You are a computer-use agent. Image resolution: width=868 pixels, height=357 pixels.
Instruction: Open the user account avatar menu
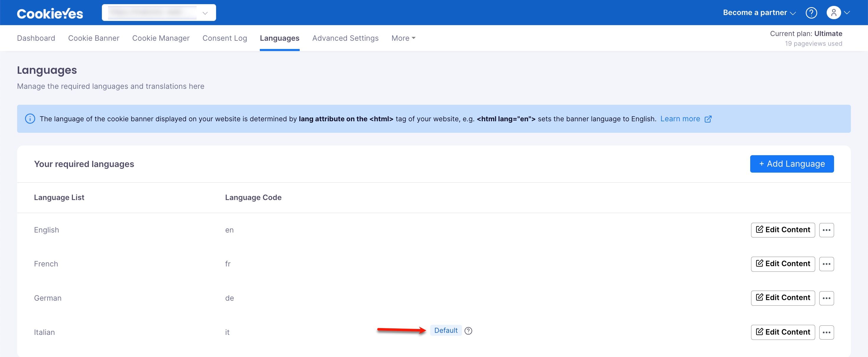click(834, 13)
